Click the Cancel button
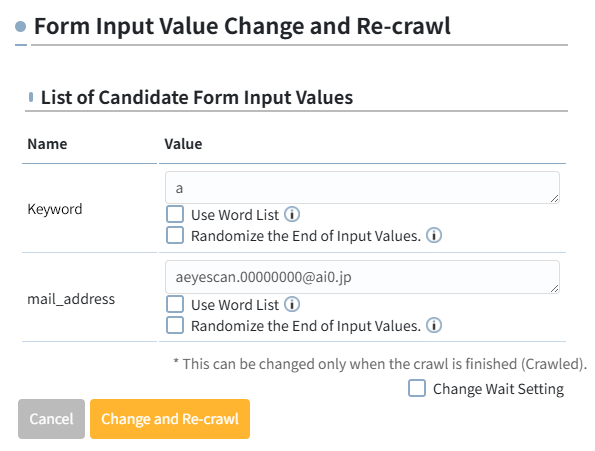The width and height of the screenshot is (595, 451). [52, 419]
